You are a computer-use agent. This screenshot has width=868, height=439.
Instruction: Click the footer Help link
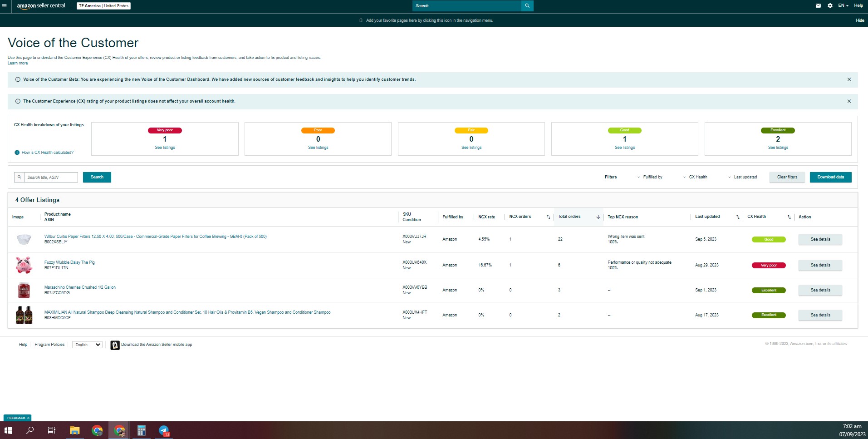(x=23, y=345)
